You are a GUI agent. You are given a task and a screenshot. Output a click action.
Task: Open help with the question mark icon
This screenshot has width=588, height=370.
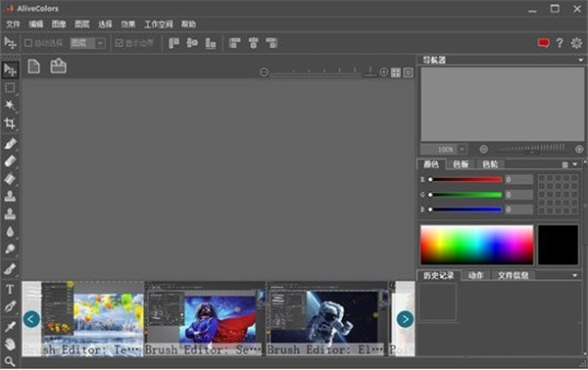[x=560, y=43]
